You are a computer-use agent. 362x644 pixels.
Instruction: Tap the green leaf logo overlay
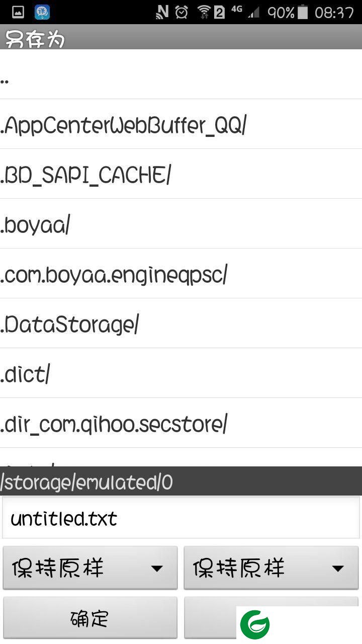coord(255,625)
